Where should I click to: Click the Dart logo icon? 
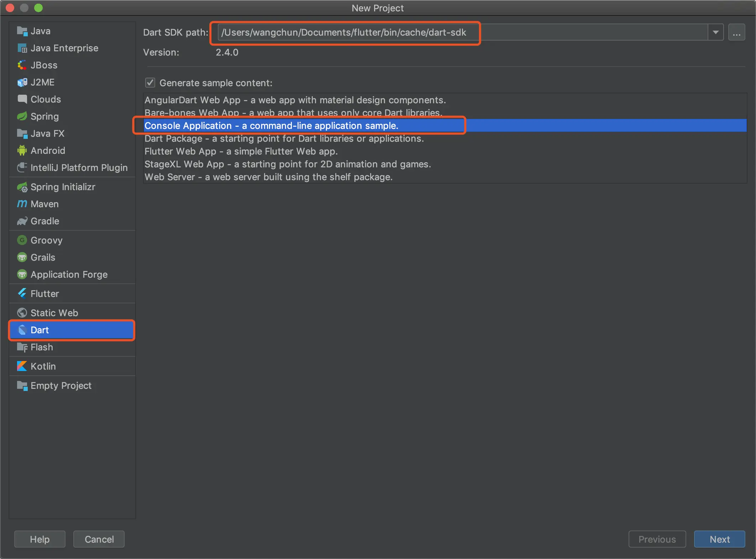(22, 330)
